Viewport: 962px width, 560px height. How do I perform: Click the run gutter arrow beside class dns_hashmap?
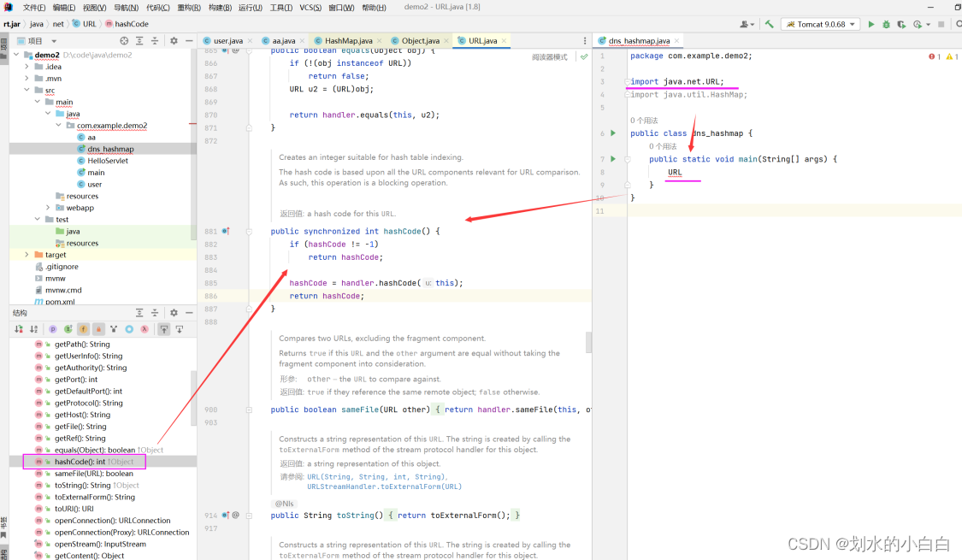(613, 133)
